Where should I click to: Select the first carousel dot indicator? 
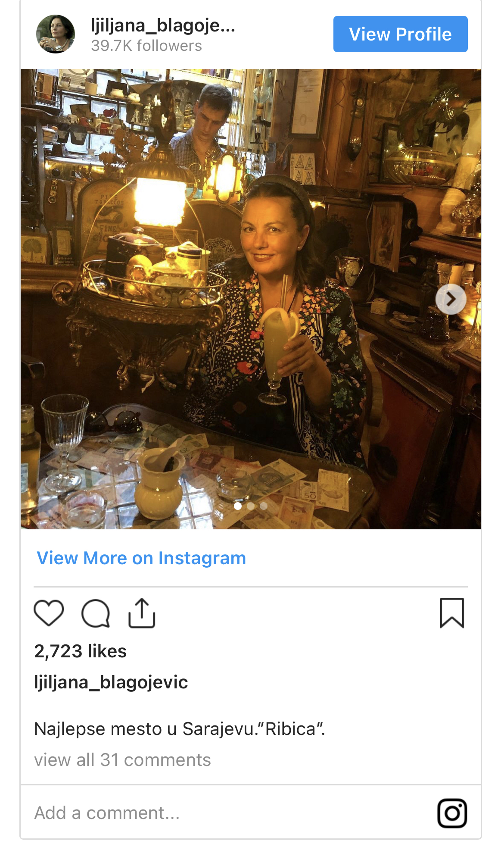pyautogui.click(x=238, y=506)
